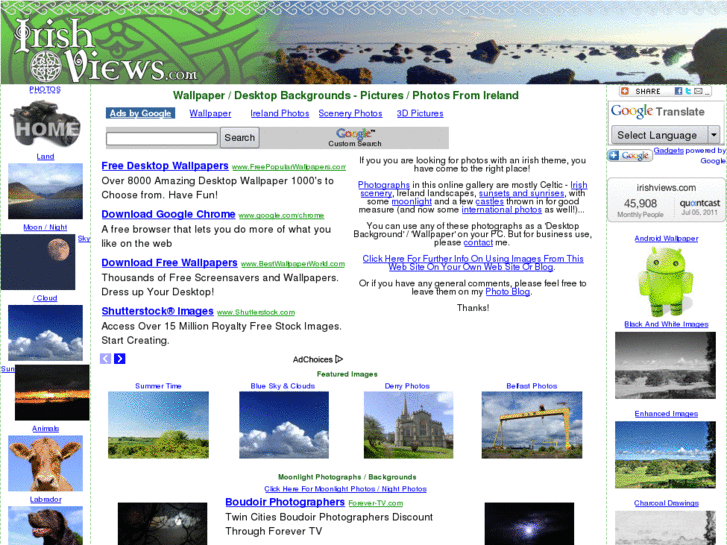This screenshot has width=727, height=545.
Task: Click the search text field
Action: (162, 138)
